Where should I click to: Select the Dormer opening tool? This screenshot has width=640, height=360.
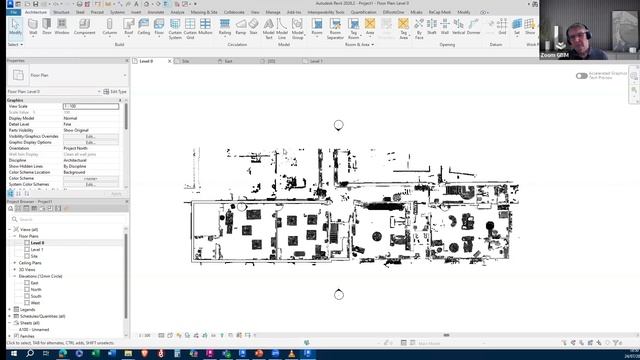pyautogui.click(x=473, y=27)
